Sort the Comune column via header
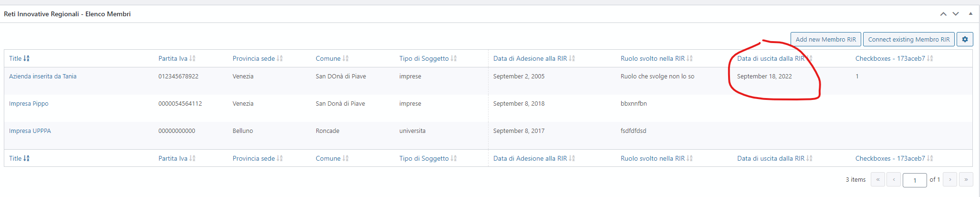The width and height of the screenshot is (980, 197). point(332,58)
